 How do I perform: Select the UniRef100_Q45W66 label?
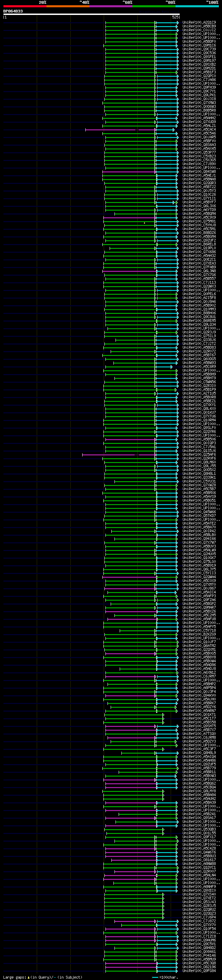pos(199,512)
